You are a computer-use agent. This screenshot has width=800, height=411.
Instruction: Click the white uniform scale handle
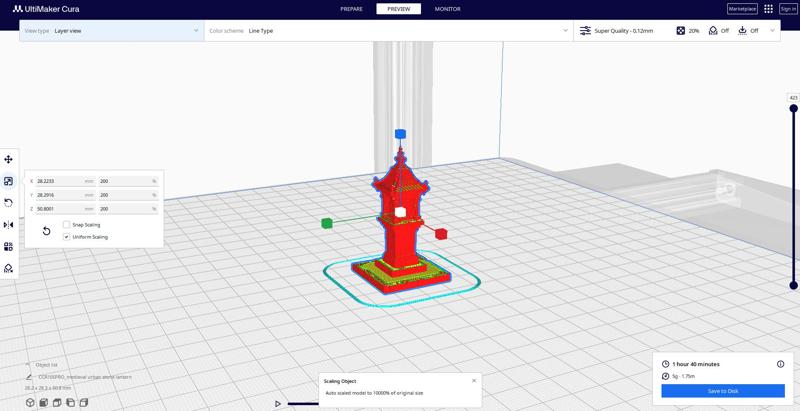(400, 212)
